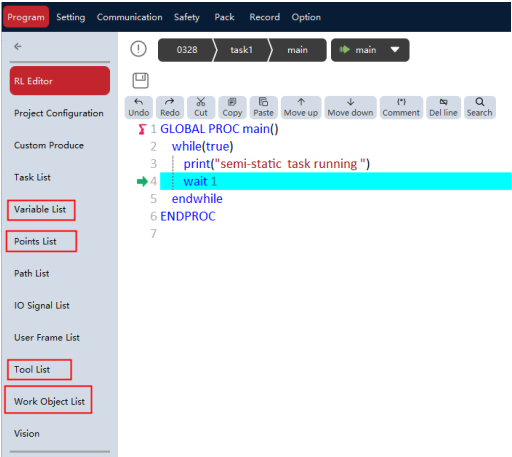Open the Task List
This screenshot has height=457, width=512.
tap(32, 177)
